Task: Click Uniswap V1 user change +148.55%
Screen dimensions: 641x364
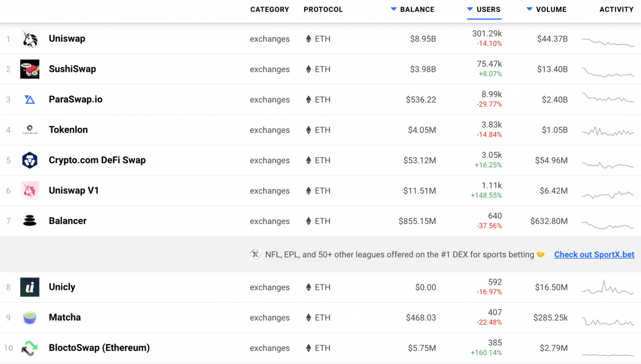Action: click(x=486, y=196)
